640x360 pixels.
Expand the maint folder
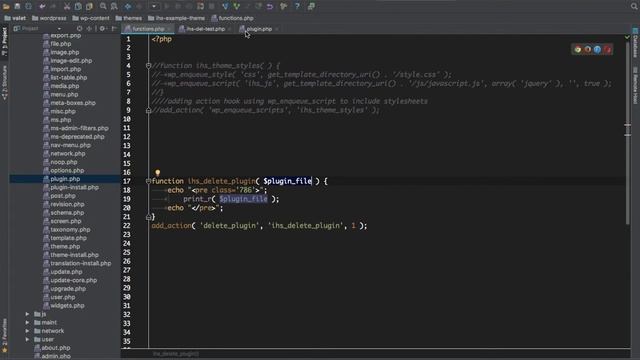[x=27, y=322]
